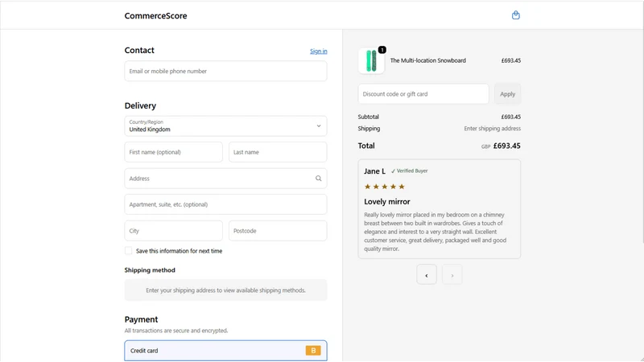
Task: Focus the Email or mobile phone field
Action: click(225, 71)
